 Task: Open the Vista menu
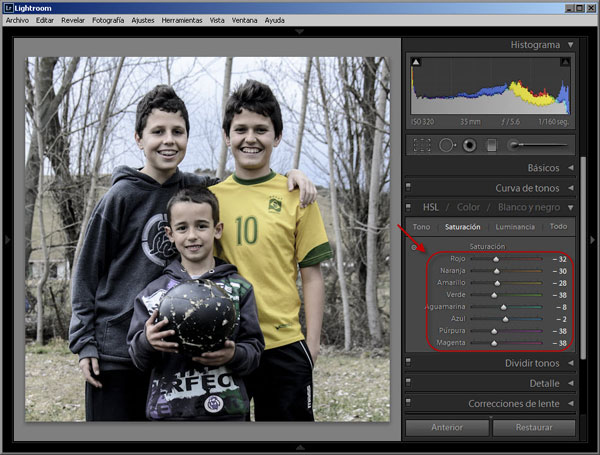(217, 20)
